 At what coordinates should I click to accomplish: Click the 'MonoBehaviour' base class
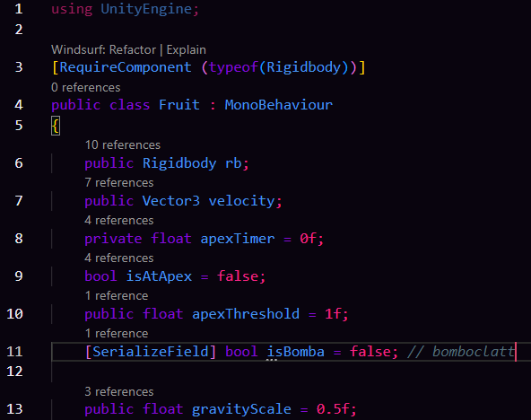point(279,105)
